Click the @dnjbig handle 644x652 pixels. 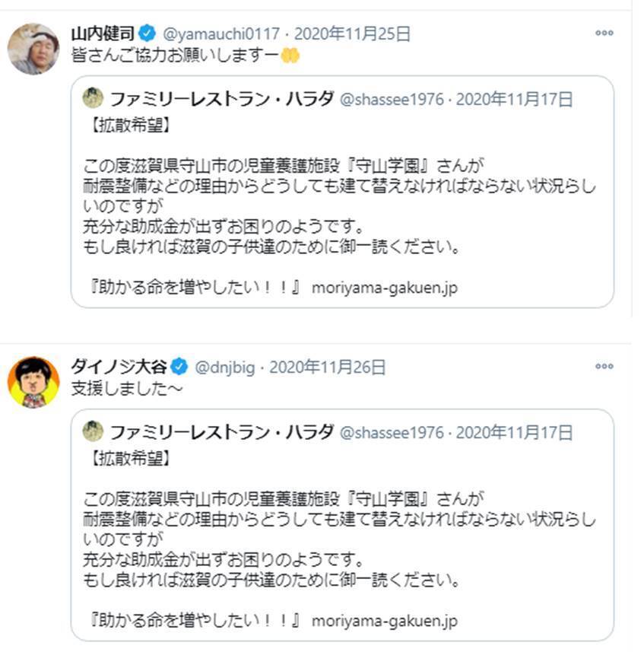tap(224, 367)
